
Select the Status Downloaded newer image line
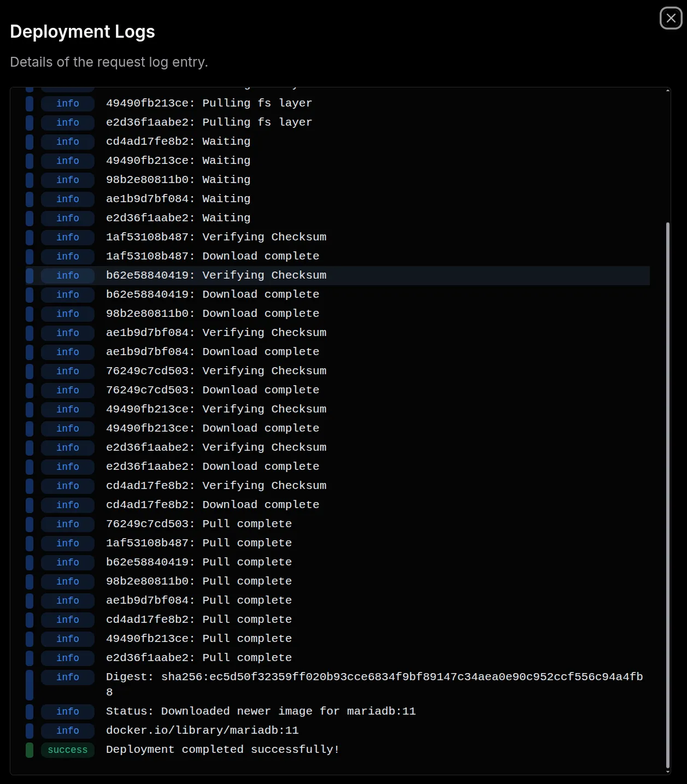tap(261, 711)
